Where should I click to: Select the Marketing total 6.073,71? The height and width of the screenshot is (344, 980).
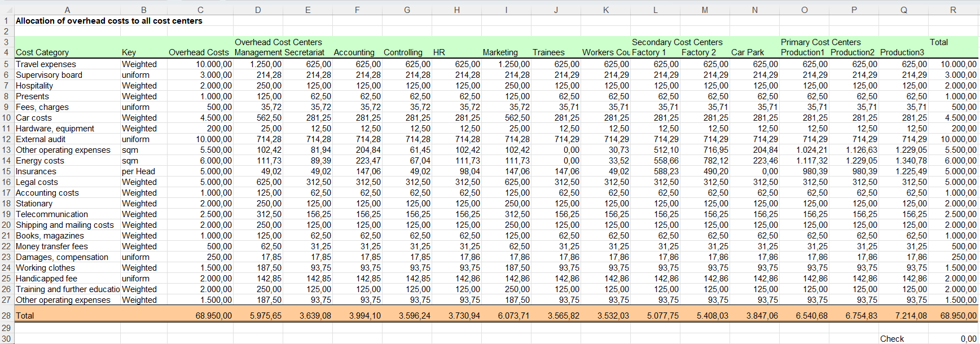pyautogui.click(x=513, y=316)
